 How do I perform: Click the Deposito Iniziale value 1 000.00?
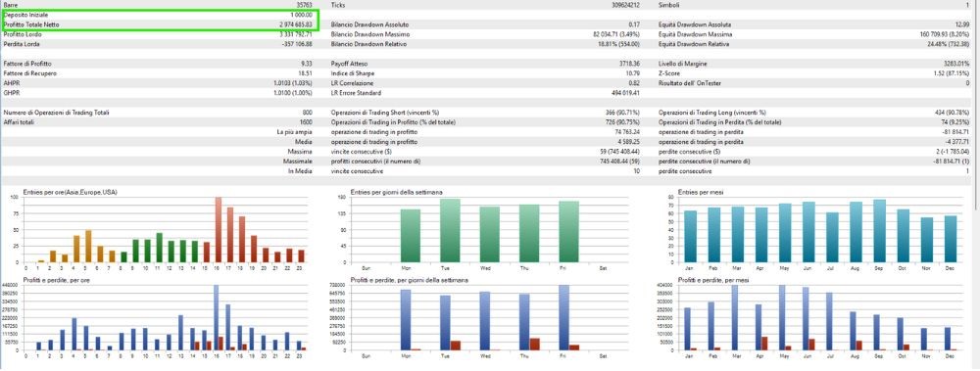(300, 15)
